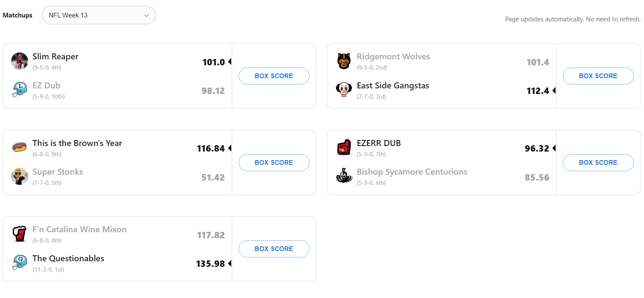Click Bishop Sycamore Centurions spartan helmet logo
Screen dimensions: 644x298
pyautogui.click(x=344, y=176)
